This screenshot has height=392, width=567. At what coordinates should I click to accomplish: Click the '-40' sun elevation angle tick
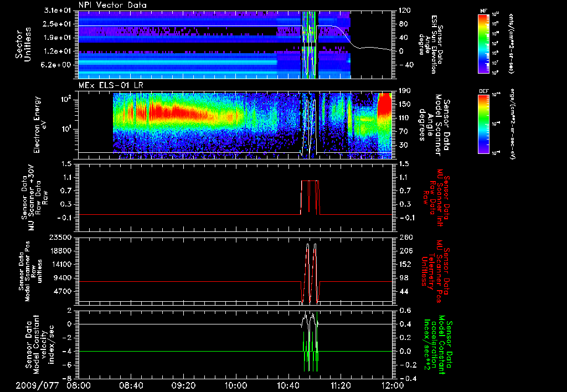click(406, 65)
